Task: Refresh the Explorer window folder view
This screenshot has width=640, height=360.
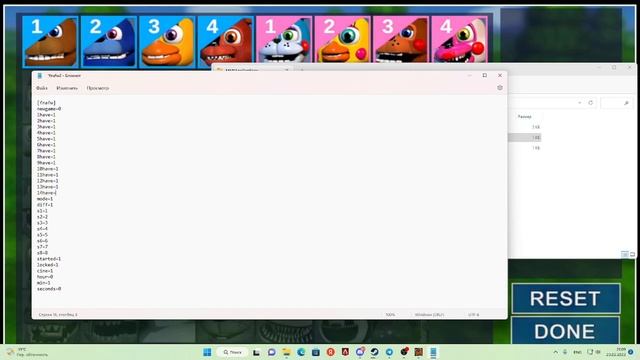Action: (x=591, y=103)
